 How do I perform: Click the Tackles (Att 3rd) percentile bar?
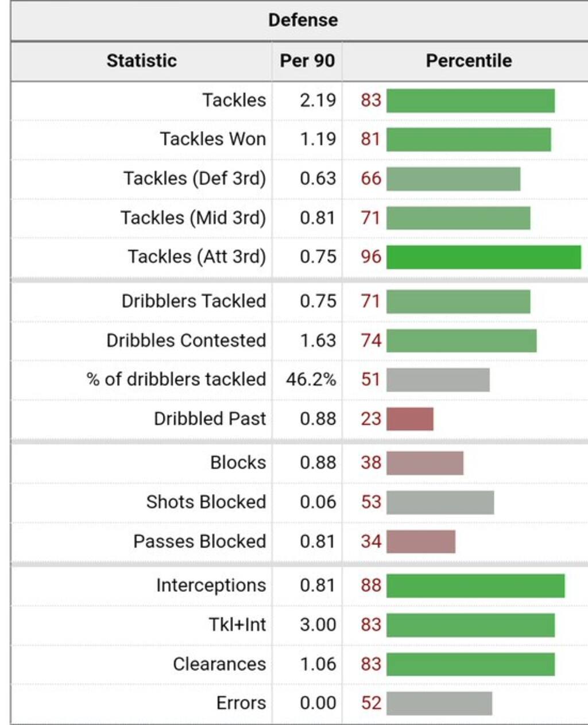483,257
